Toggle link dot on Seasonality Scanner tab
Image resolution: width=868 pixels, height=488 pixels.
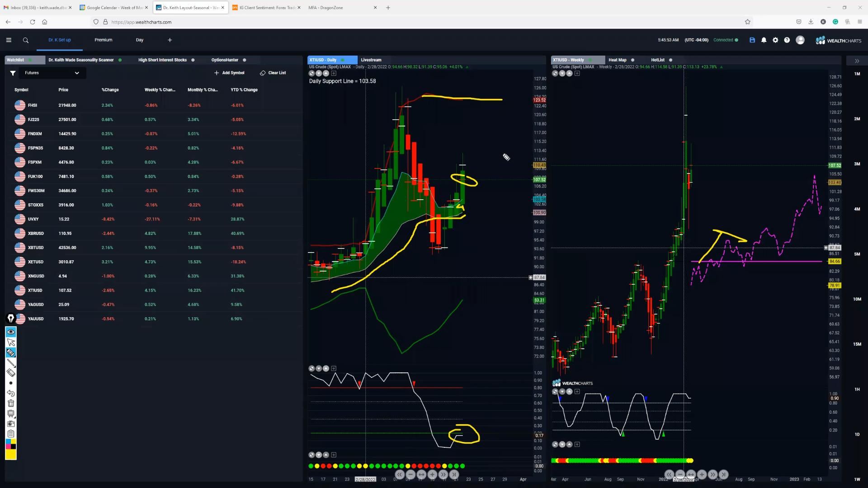point(120,60)
